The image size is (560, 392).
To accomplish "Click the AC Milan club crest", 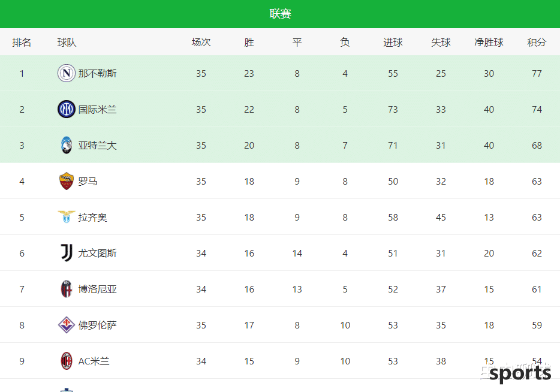I will pos(67,361).
